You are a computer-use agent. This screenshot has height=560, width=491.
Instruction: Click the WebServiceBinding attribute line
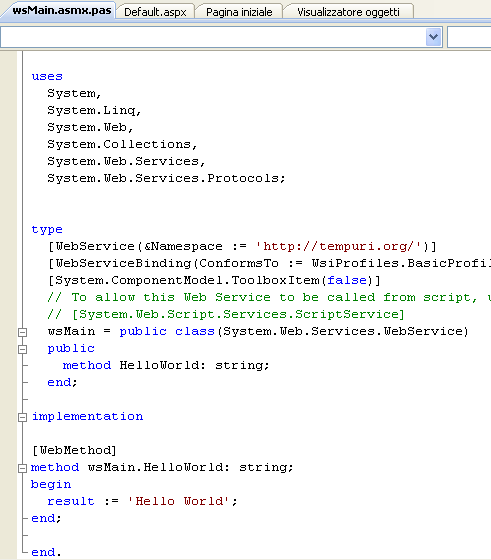pos(269,264)
